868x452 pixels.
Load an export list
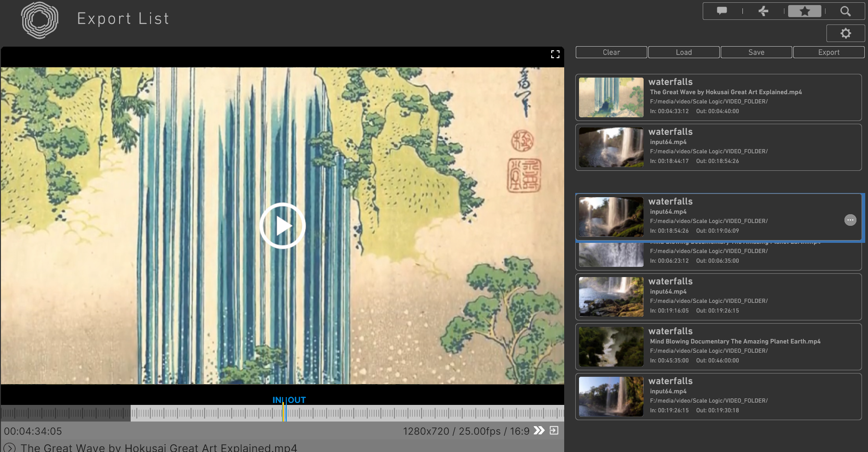coord(684,52)
